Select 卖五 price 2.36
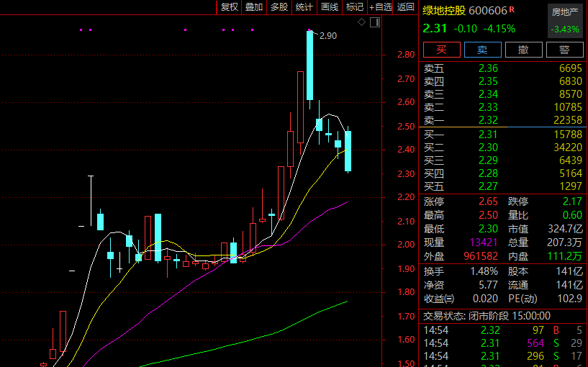 pyautogui.click(x=488, y=68)
